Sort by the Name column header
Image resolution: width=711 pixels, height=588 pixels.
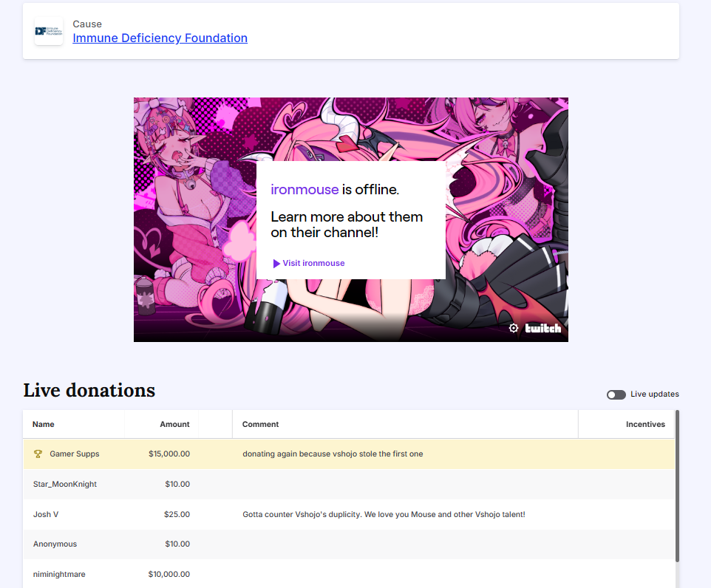43,424
